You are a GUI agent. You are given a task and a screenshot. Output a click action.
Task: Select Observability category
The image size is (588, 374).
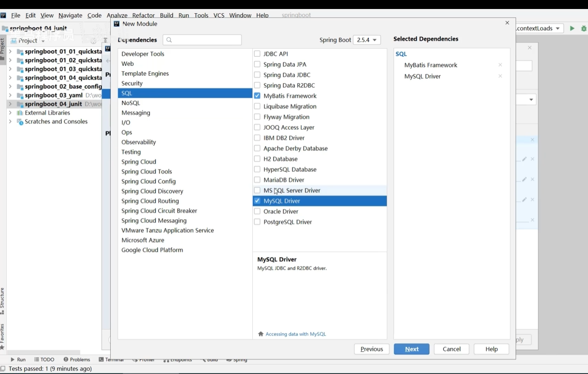point(185,142)
